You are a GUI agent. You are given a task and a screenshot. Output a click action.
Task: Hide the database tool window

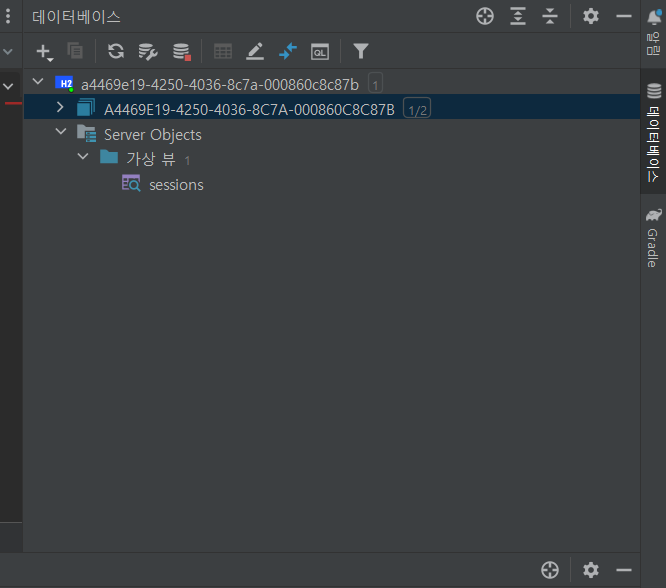(624, 17)
